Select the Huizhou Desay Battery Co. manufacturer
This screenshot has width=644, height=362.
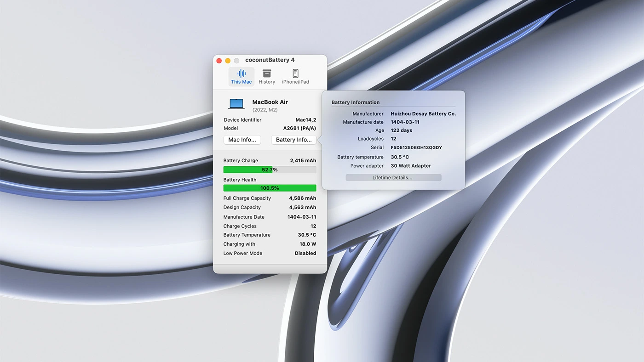[x=423, y=114]
